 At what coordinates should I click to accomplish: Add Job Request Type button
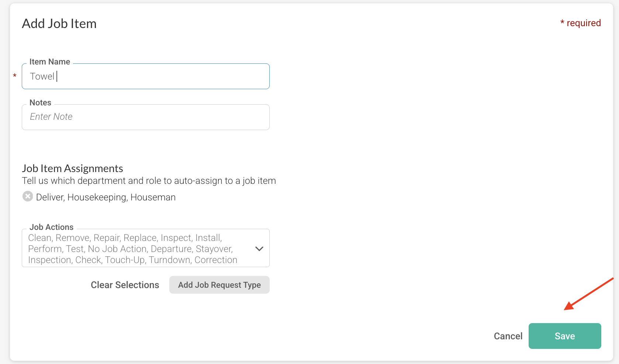(x=219, y=285)
